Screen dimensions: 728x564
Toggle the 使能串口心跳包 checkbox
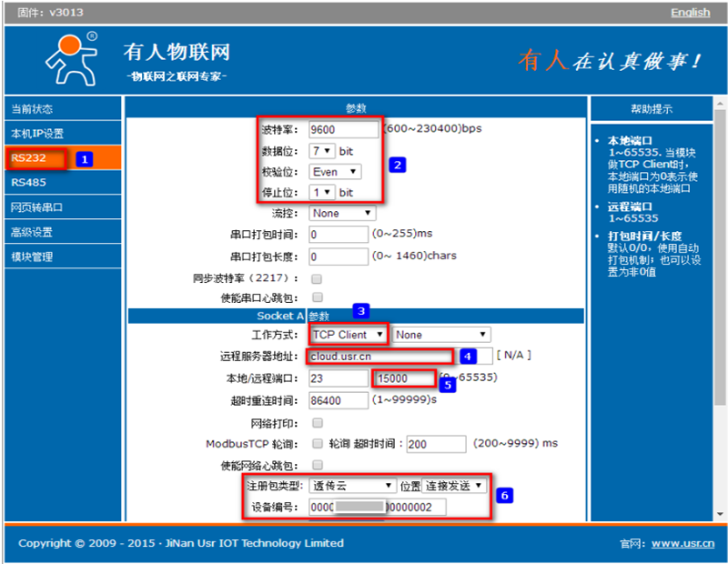point(317,297)
